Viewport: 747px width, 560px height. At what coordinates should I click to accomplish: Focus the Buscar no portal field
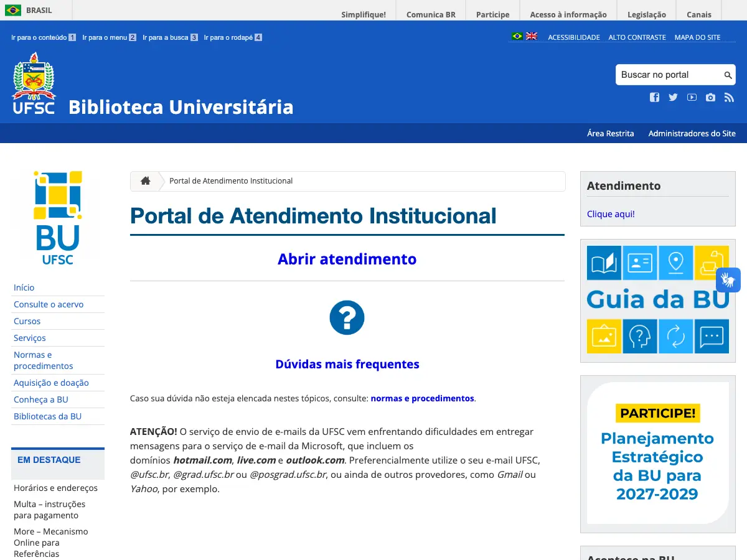668,75
